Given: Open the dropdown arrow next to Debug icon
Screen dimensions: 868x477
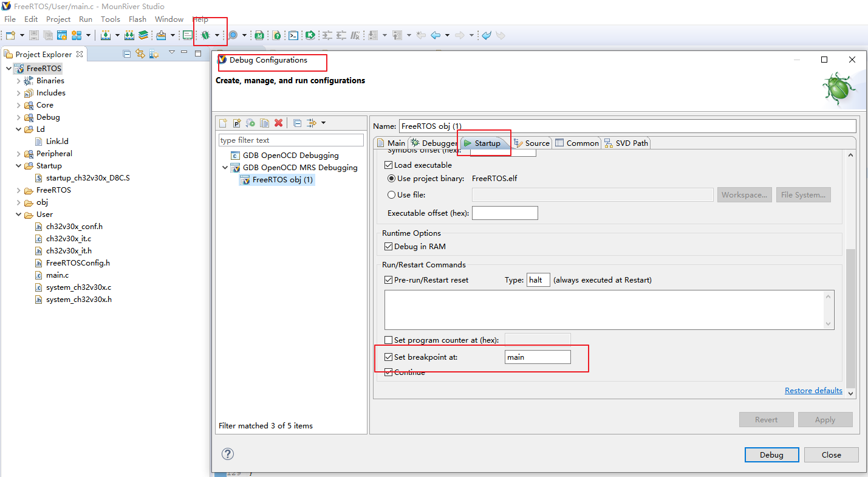Looking at the screenshot, I should [217, 35].
